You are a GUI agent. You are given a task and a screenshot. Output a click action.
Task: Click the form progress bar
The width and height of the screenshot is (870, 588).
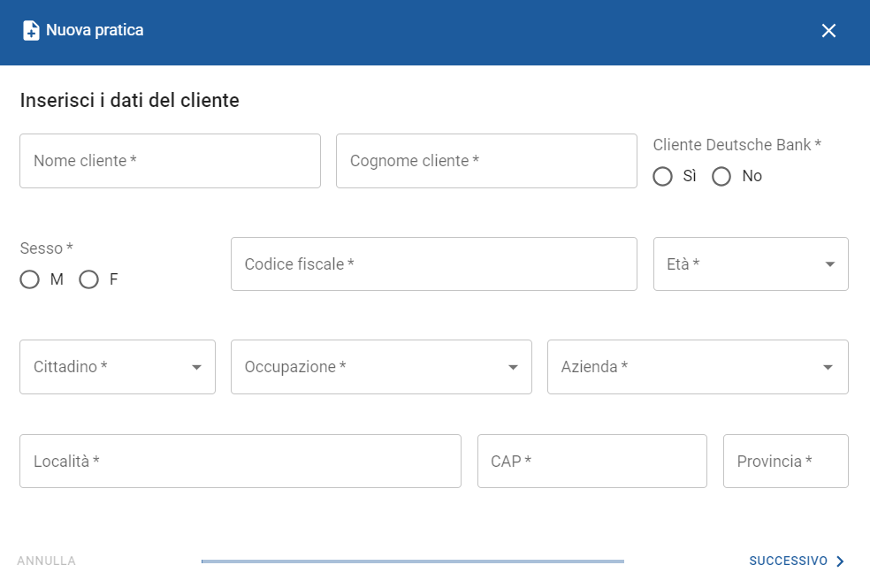pos(412,561)
